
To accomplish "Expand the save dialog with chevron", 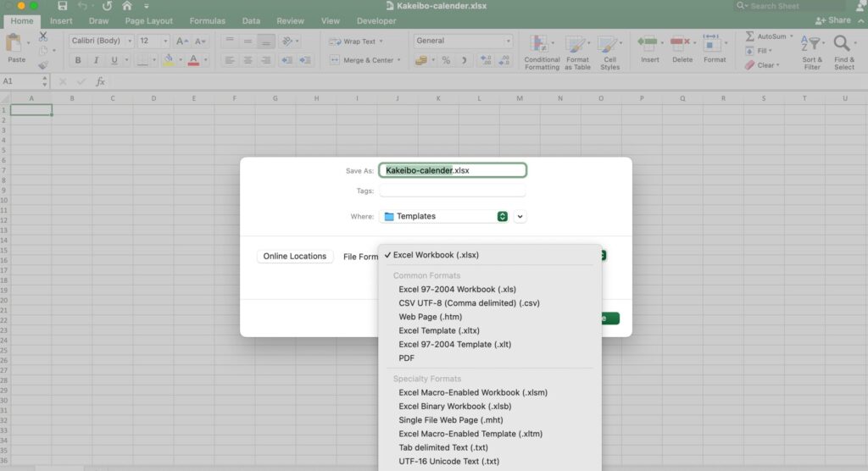I will point(520,216).
